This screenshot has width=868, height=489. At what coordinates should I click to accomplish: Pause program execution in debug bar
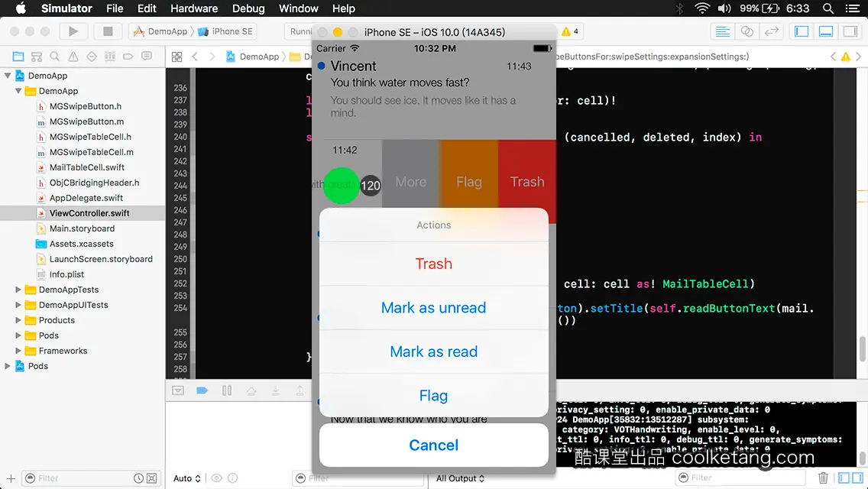227,390
